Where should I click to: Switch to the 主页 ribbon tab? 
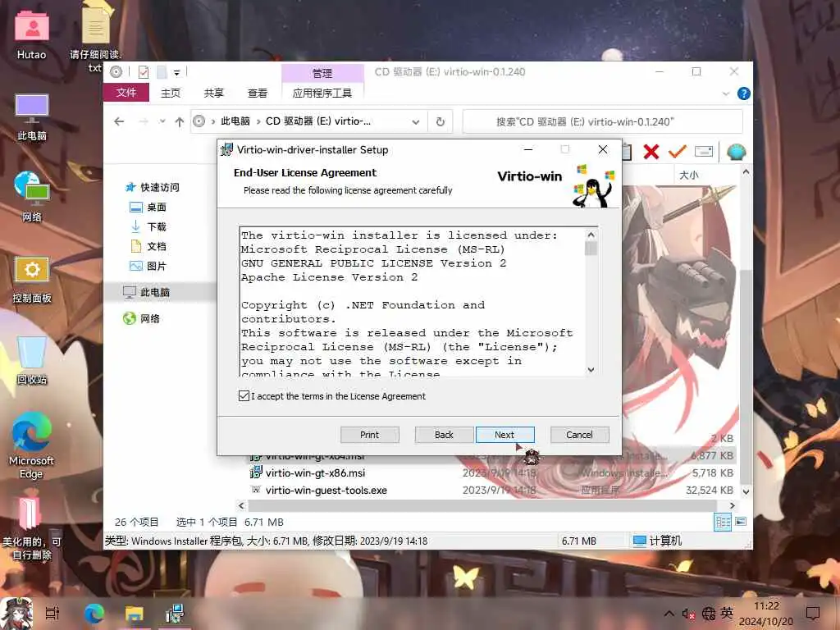point(171,94)
